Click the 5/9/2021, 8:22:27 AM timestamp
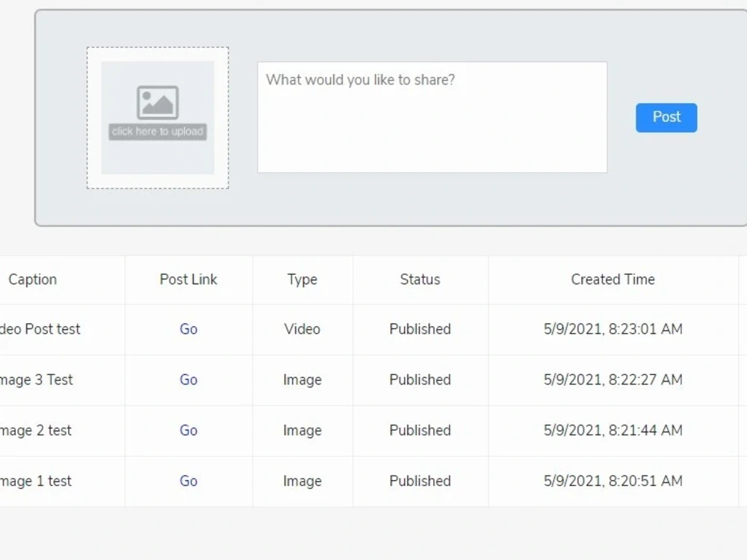 point(613,379)
